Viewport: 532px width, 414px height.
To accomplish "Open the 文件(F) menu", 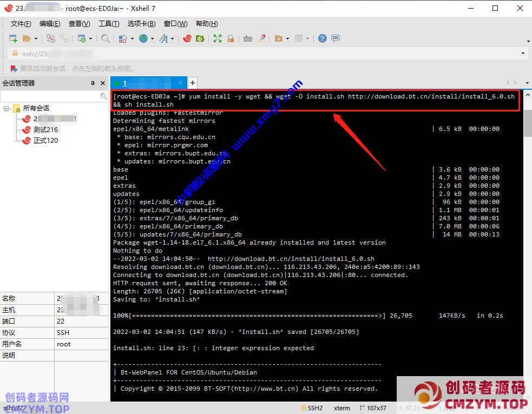I will [21, 24].
